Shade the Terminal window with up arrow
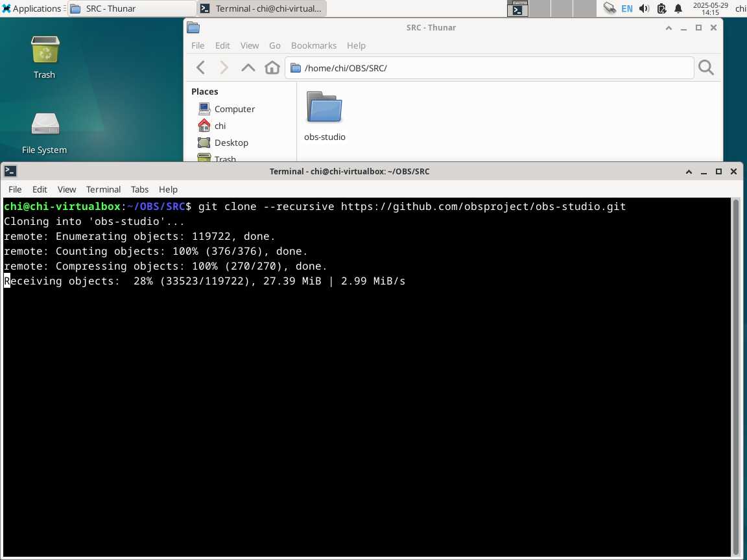This screenshot has width=747, height=560. (x=689, y=171)
